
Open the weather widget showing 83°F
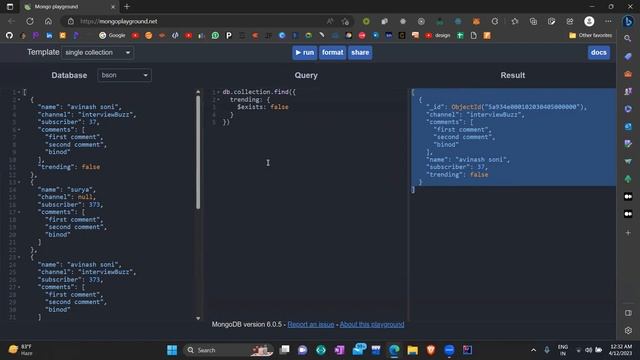[x=20, y=350]
